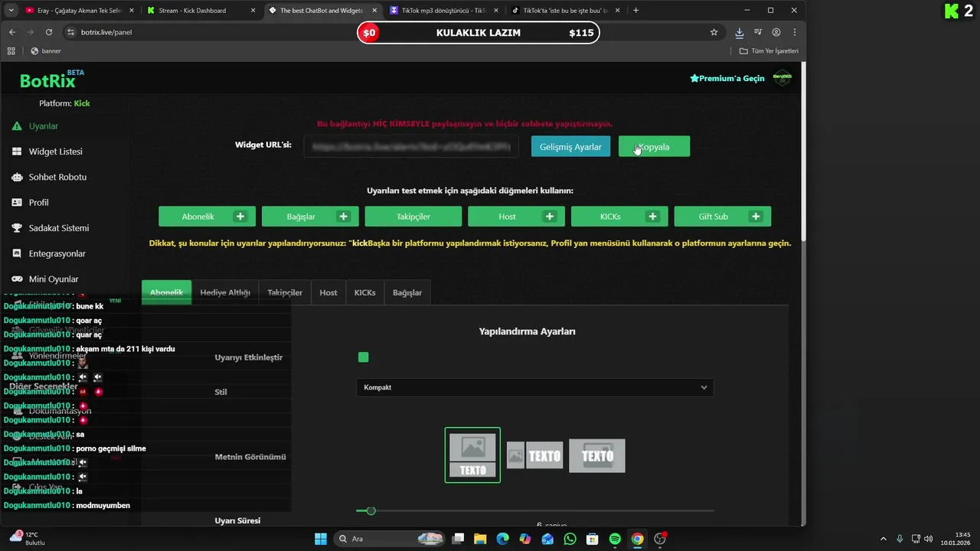Open the Chrome tab search dropdown arrow
This screenshot has width=980, height=551.
pyautogui.click(x=11, y=11)
